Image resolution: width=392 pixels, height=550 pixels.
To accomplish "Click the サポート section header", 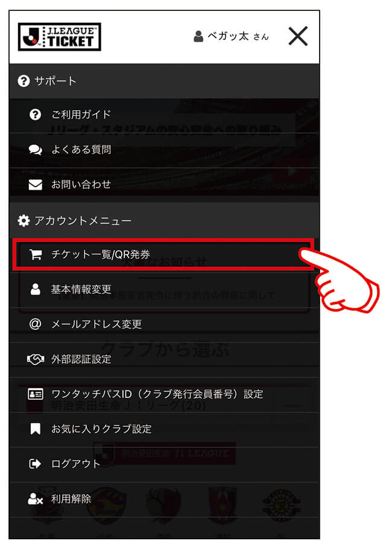I will click(x=164, y=81).
